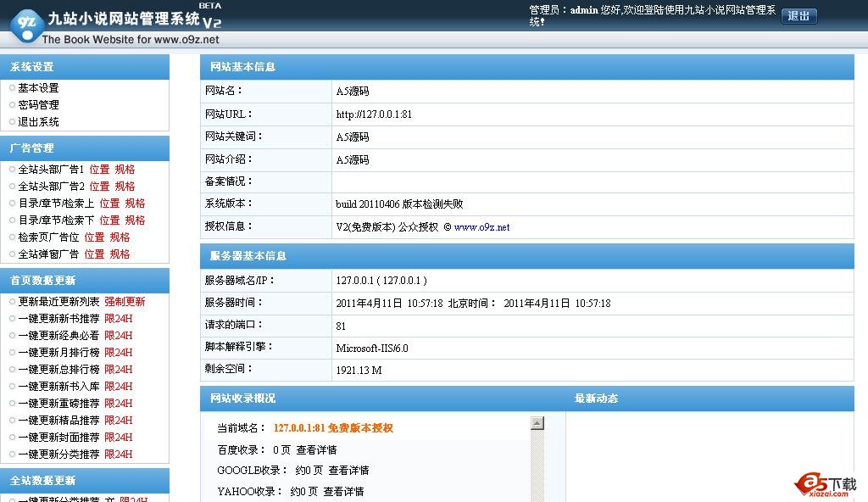868x502 pixels.
Task: Click 位置 link for 全站弹窗广告
Action: [x=95, y=254]
